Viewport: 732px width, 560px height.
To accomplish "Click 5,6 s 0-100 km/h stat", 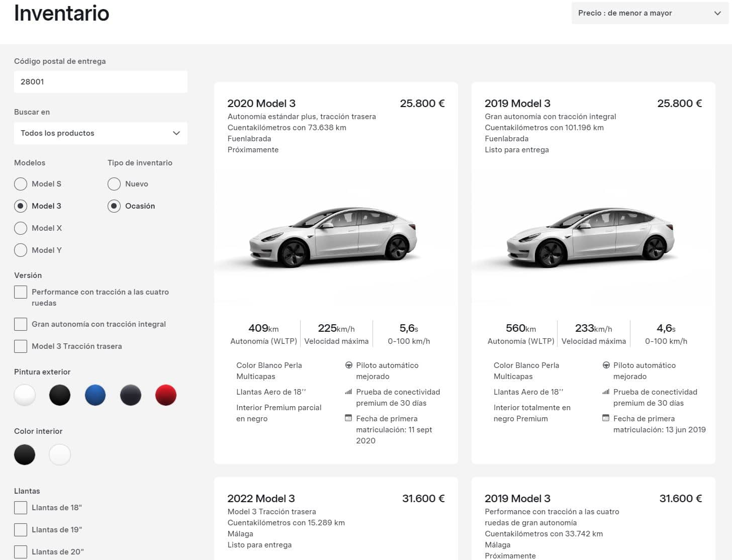I will pos(409,334).
